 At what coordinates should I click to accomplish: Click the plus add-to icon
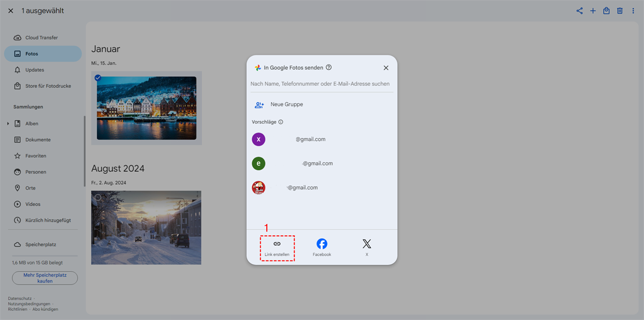point(593,11)
